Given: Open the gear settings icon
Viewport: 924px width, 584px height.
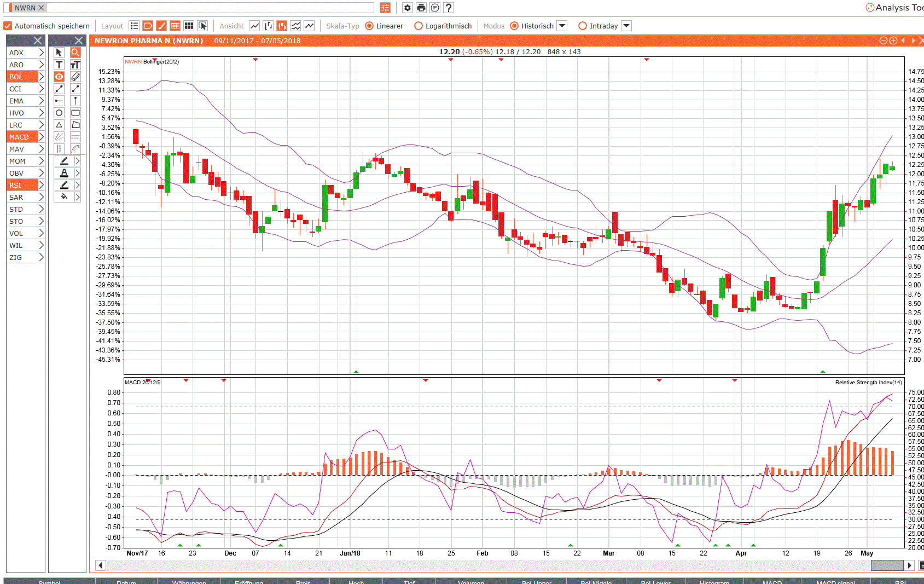Looking at the screenshot, I should tap(408, 8).
